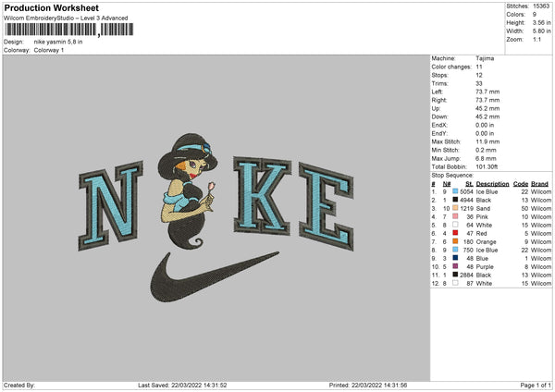Click the Stop Sequence label
Viewport: 555px width, 392px height.
click(452, 175)
